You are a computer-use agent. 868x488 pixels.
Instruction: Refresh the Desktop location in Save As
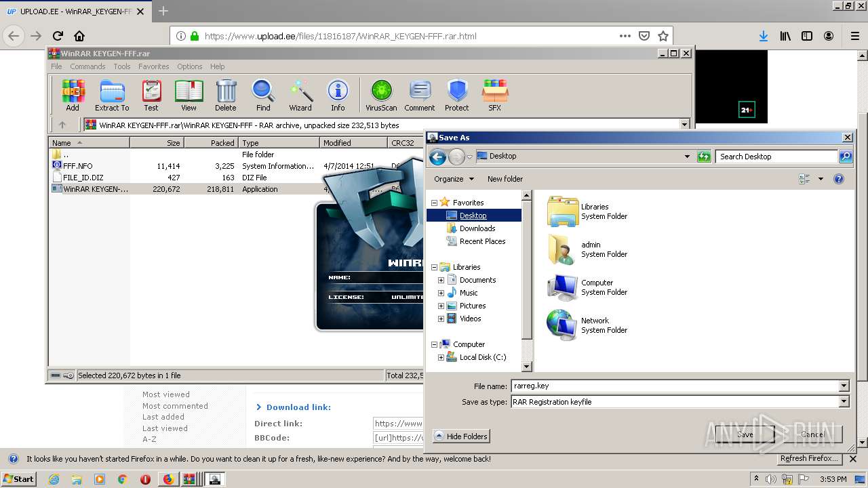pos(704,157)
